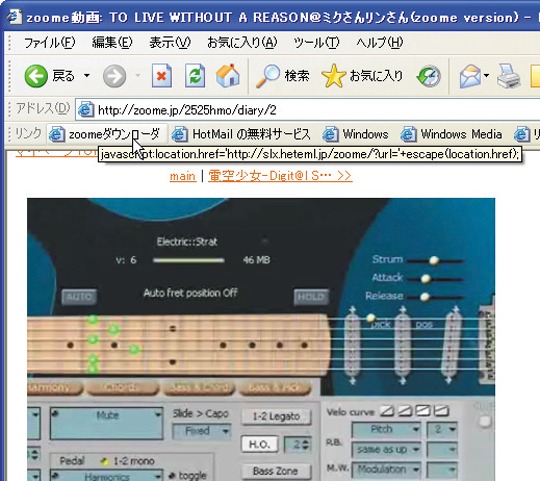
Task: Open the pitch range 2 dropdown
Action: pos(442,430)
